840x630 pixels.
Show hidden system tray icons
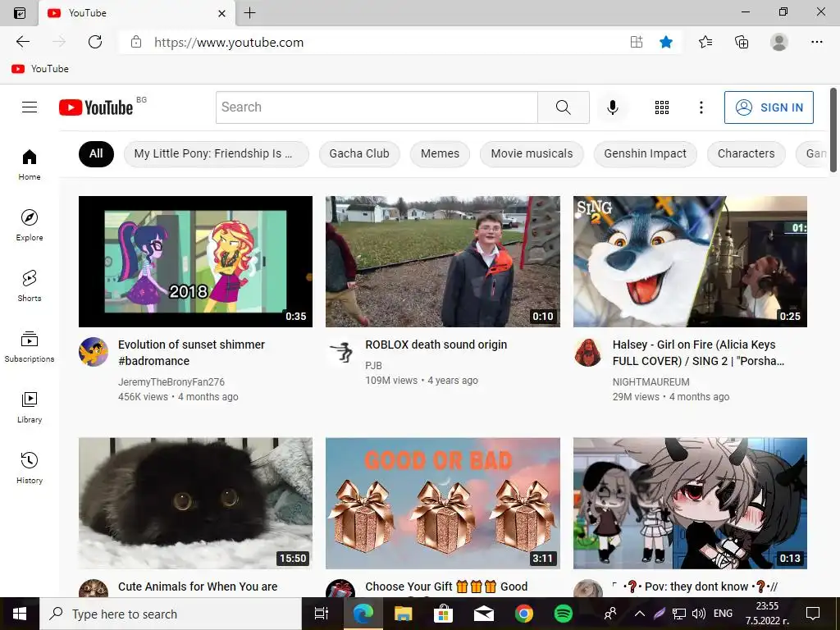[640, 614]
